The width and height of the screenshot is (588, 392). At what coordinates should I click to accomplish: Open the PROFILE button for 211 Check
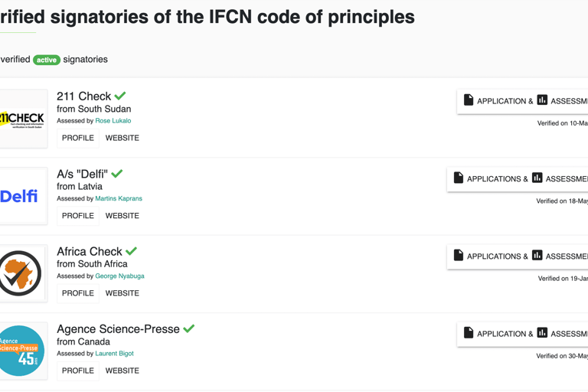coord(78,138)
